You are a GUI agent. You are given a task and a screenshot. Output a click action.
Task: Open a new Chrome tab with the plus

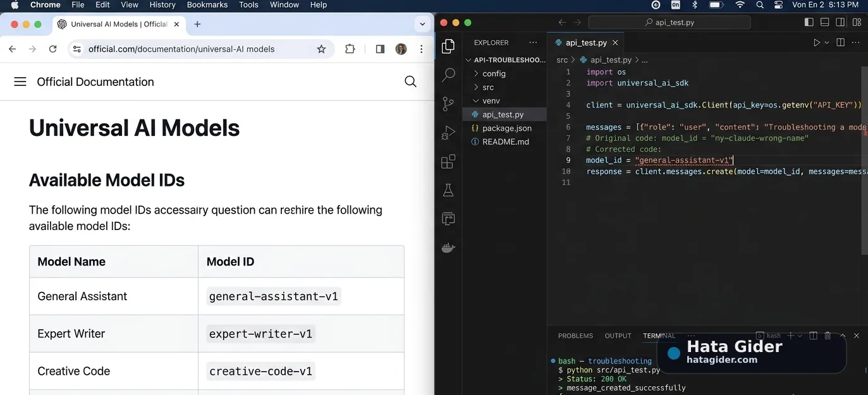pos(197,24)
